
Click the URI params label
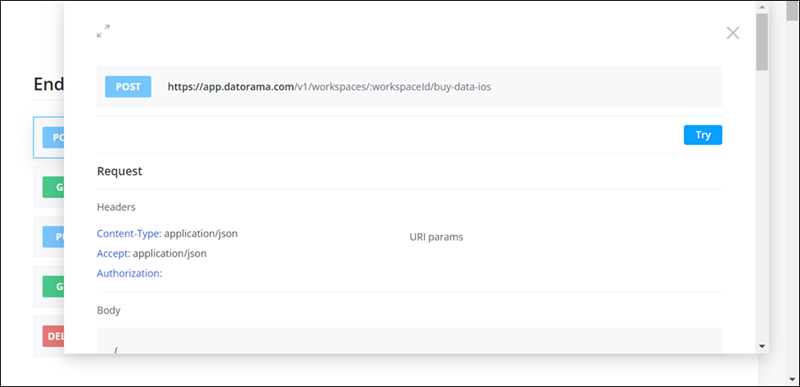pos(436,237)
